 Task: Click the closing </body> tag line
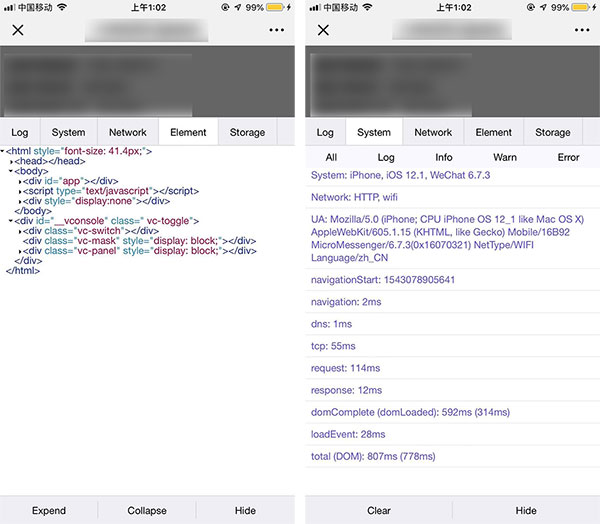[x=33, y=211]
